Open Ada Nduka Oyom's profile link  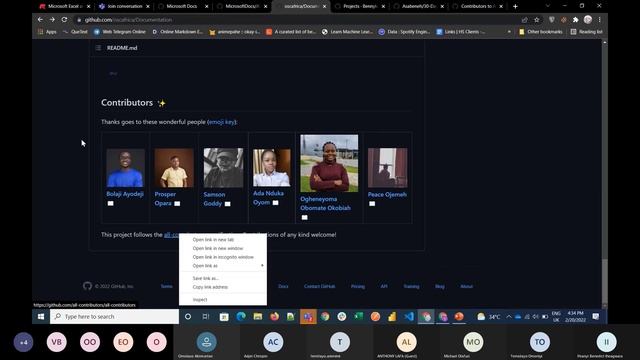point(268,198)
